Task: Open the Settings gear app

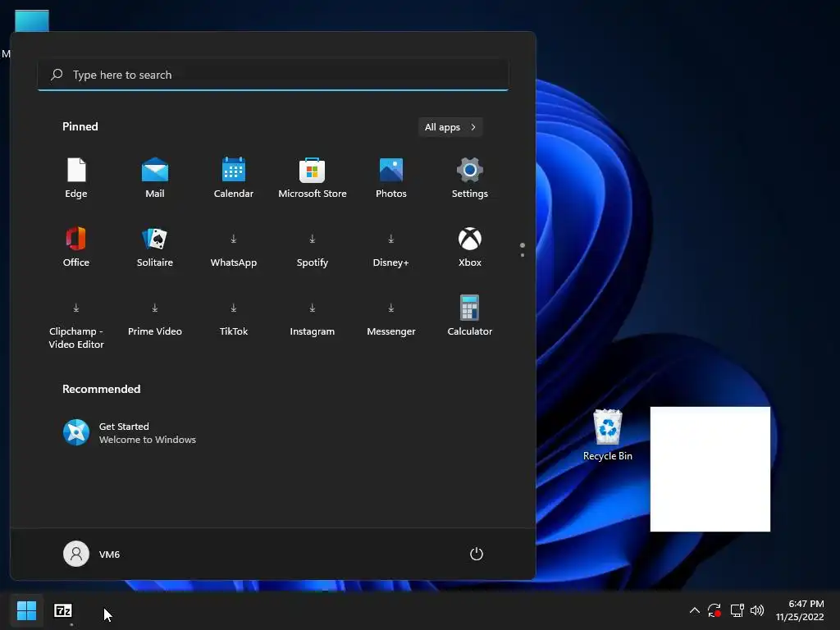Action: pyautogui.click(x=470, y=178)
